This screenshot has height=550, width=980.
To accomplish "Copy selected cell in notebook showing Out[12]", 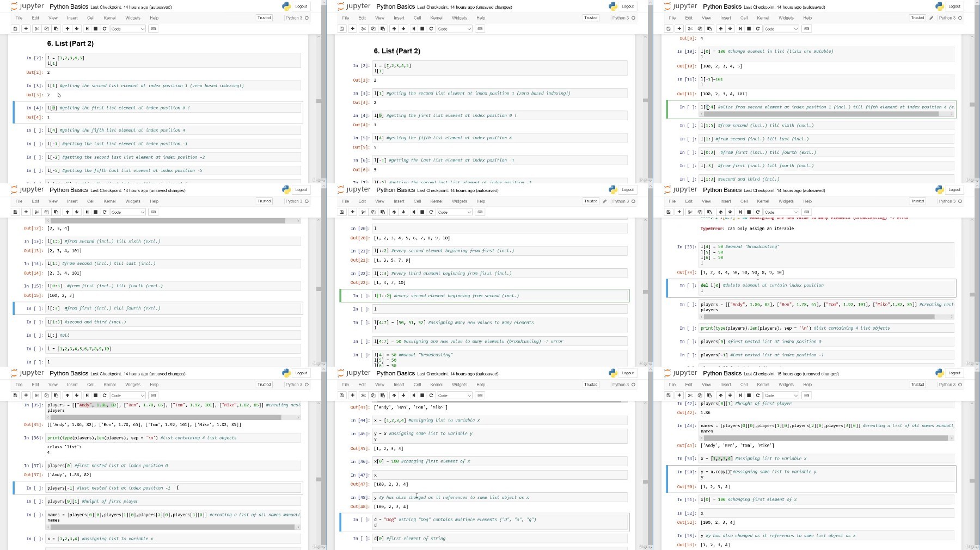I will (46, 212).
